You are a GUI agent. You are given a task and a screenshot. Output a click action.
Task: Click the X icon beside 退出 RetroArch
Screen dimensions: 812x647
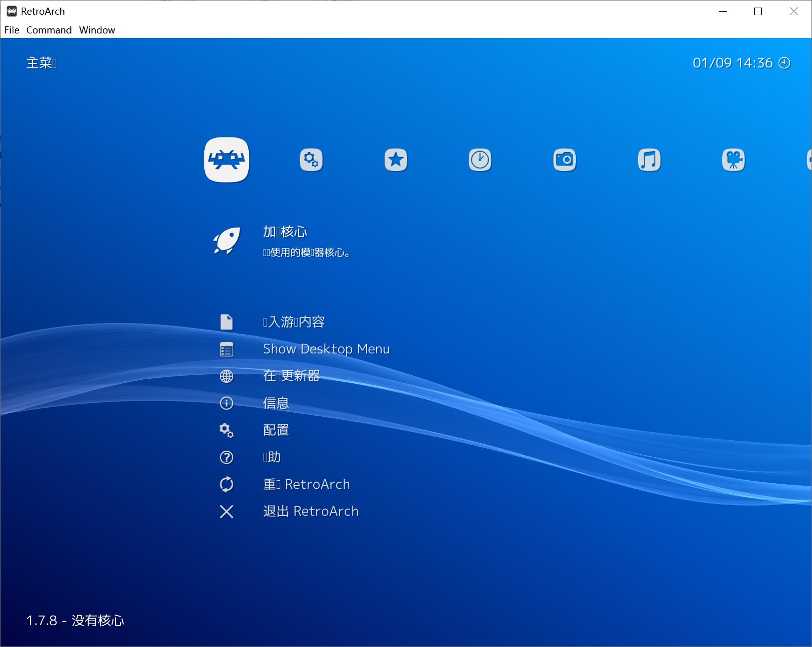point(227,511)
